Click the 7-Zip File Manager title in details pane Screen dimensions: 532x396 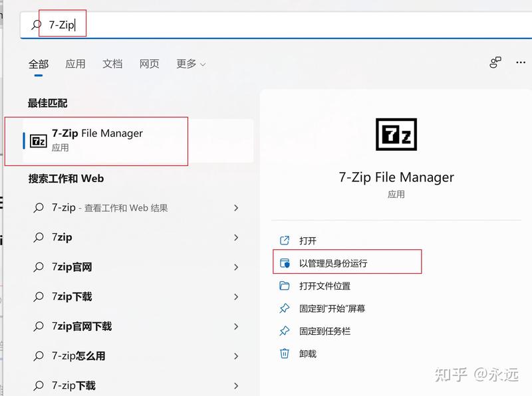[x=396, y=177]
